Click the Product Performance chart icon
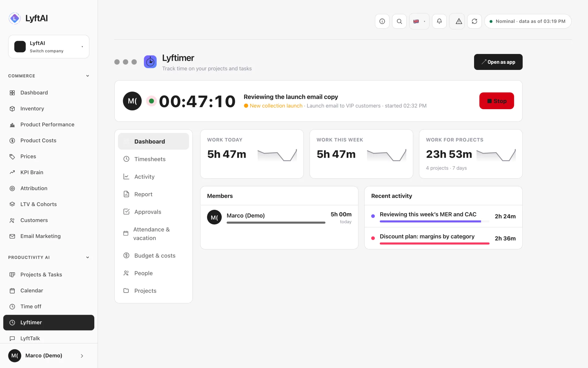The image size is (588, 368). pyautogui.click(x=12, y=125)
